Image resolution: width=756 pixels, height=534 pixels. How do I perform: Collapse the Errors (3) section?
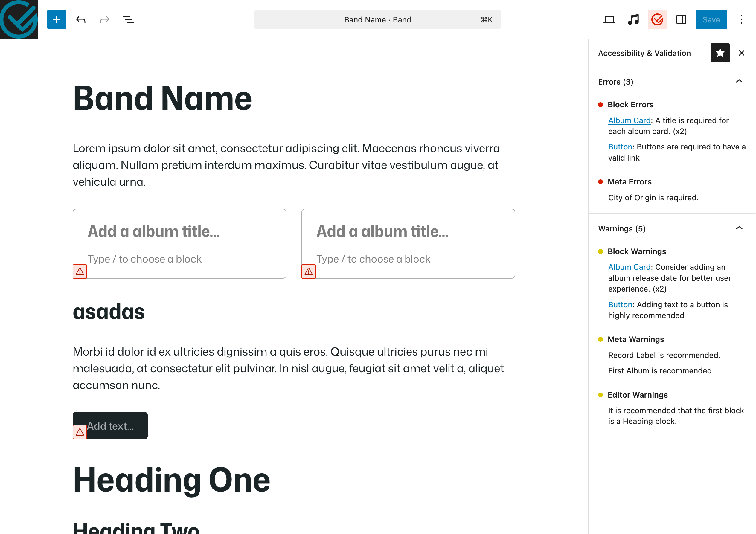(x=739, y=81)
